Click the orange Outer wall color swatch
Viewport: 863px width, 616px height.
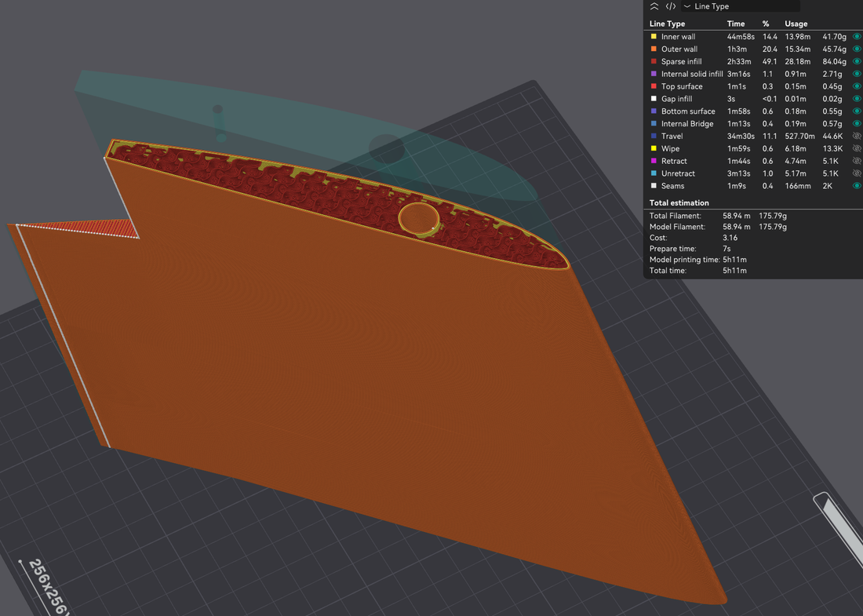click(x=654, y=49)
